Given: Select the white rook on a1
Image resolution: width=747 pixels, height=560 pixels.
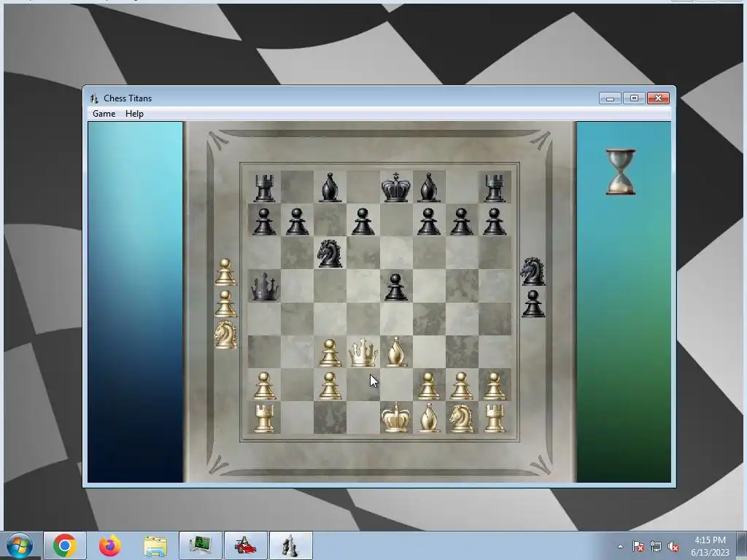Looking at the screenshot, I should pyautogui.click(x=264, y=419).
